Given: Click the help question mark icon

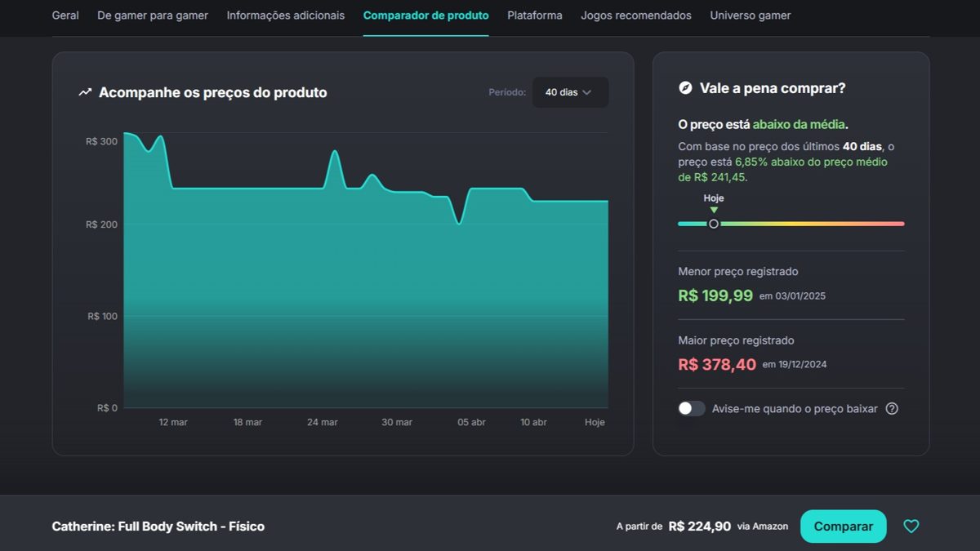Looking at the screenshot, I should [892, 408].
